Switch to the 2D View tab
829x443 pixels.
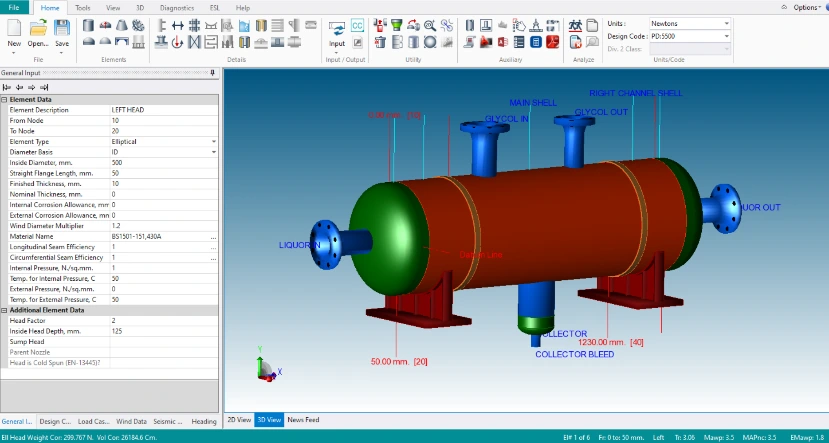238,420
